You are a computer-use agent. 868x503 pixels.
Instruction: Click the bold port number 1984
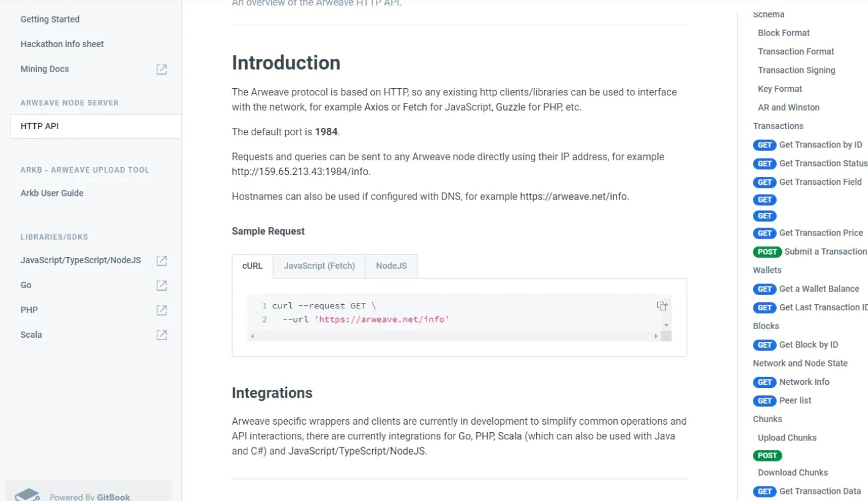pyautogui.click(x=326, y=132)
